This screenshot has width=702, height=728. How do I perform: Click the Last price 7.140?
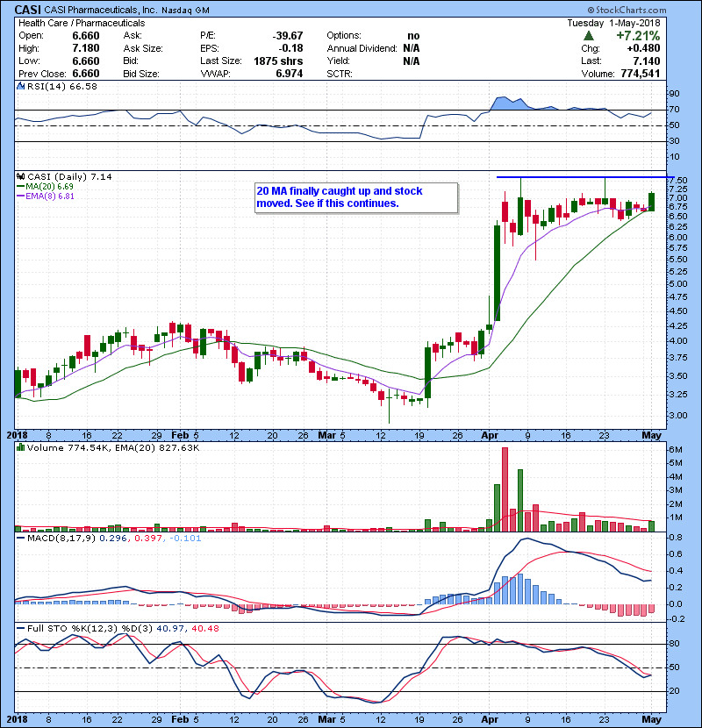[x=646, y=61]
